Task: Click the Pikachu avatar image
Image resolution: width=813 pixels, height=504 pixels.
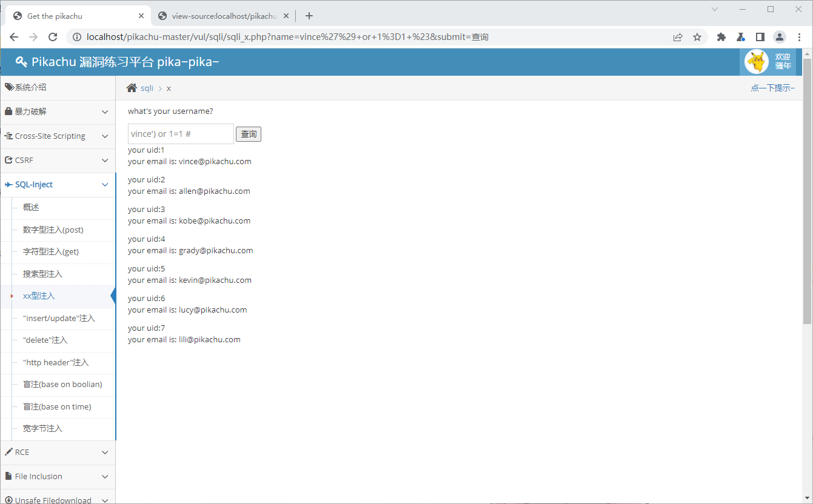Action: (756, 62)
